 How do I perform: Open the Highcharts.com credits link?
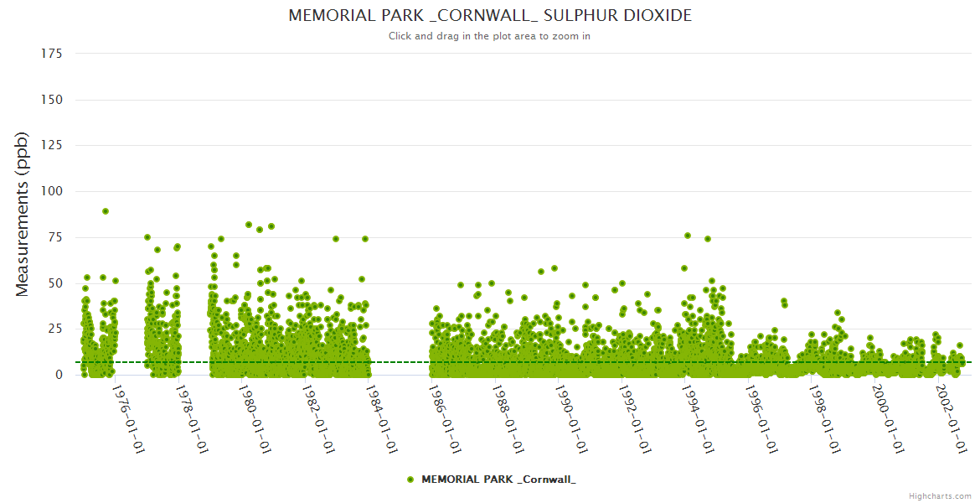point(940,495)
